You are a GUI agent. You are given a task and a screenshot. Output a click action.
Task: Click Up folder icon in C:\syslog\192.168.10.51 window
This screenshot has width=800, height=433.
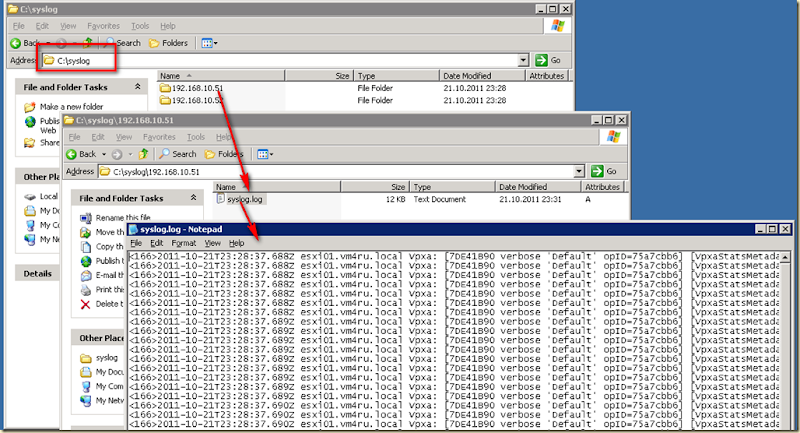(144, 154)
